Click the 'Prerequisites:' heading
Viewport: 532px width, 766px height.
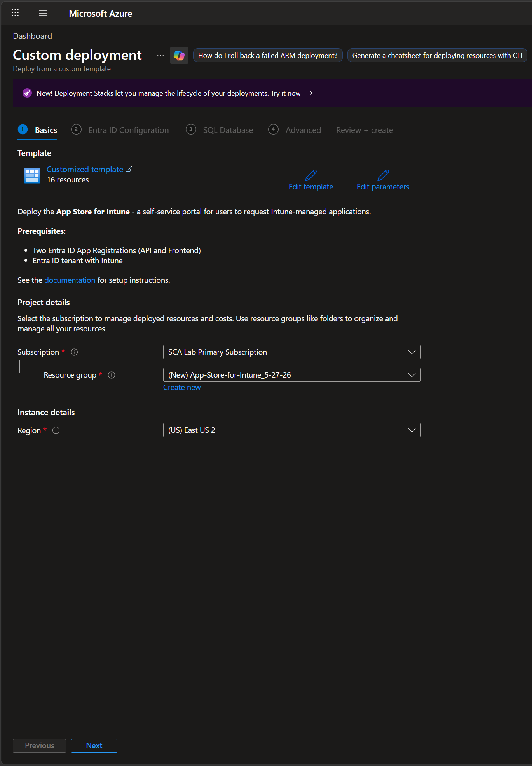pos(42,231)
